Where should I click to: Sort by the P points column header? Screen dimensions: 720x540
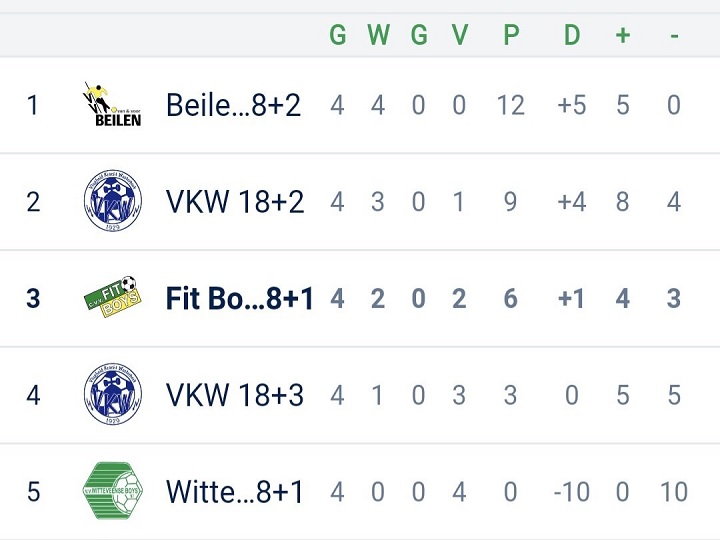pyautogui.click(x=511, y=34)
